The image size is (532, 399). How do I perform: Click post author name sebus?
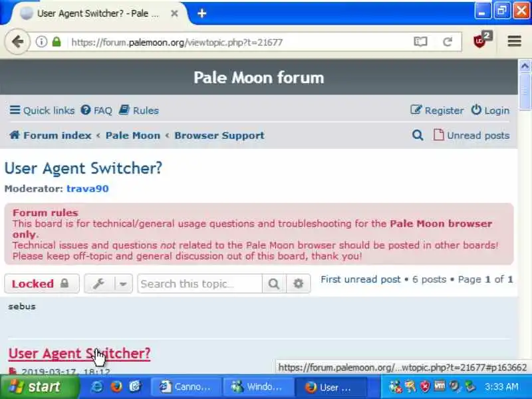(22, 307)
